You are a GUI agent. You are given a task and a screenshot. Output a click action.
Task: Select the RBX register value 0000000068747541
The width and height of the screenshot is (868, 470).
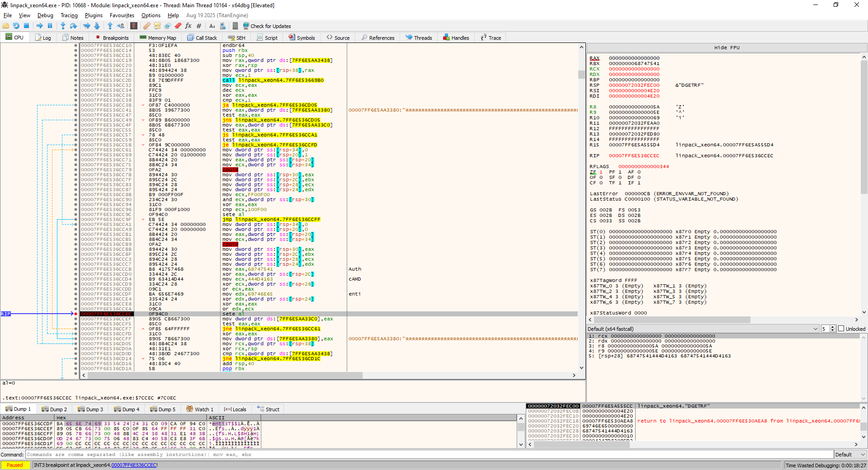634,63
